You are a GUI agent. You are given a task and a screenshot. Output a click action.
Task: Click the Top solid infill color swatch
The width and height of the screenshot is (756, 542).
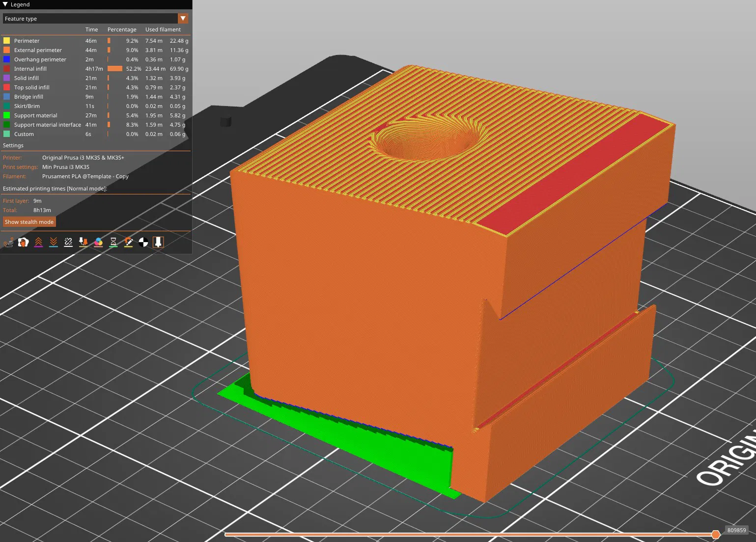7,87
